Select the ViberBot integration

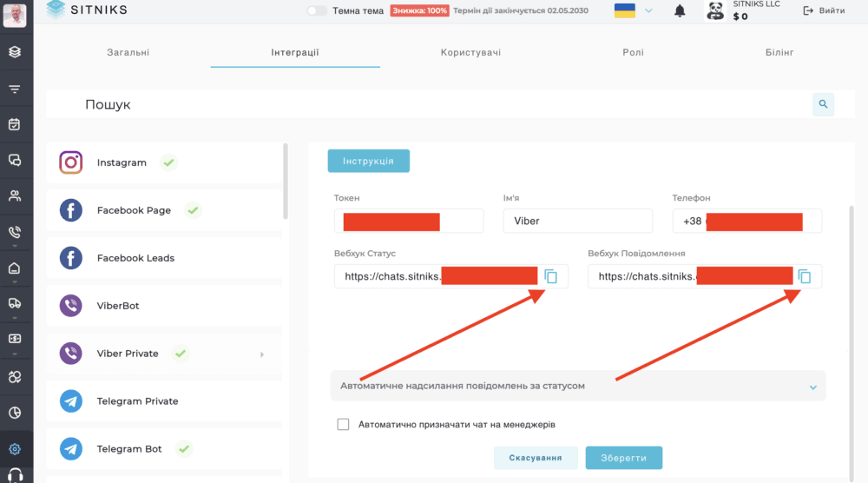click(164, 305)
